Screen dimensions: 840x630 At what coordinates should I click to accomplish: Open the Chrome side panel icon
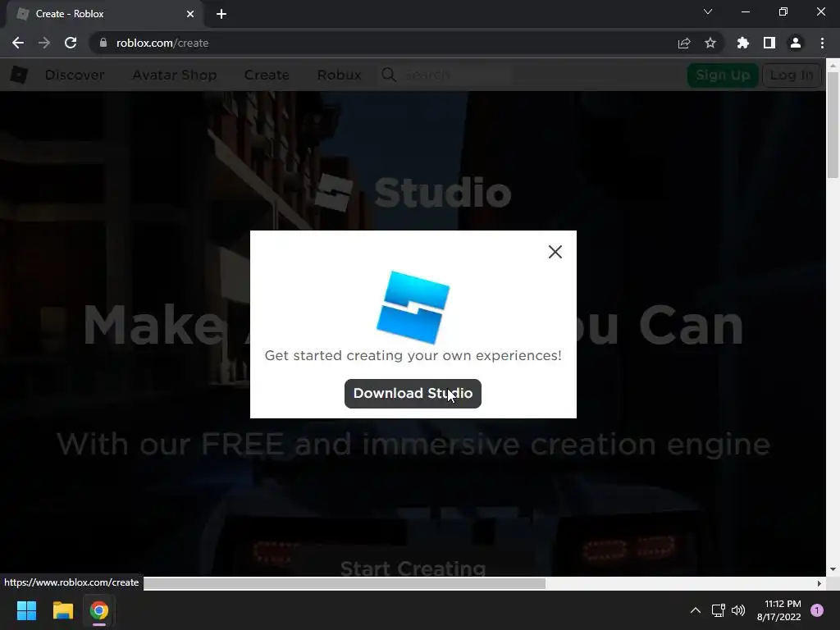pos(769,43)
